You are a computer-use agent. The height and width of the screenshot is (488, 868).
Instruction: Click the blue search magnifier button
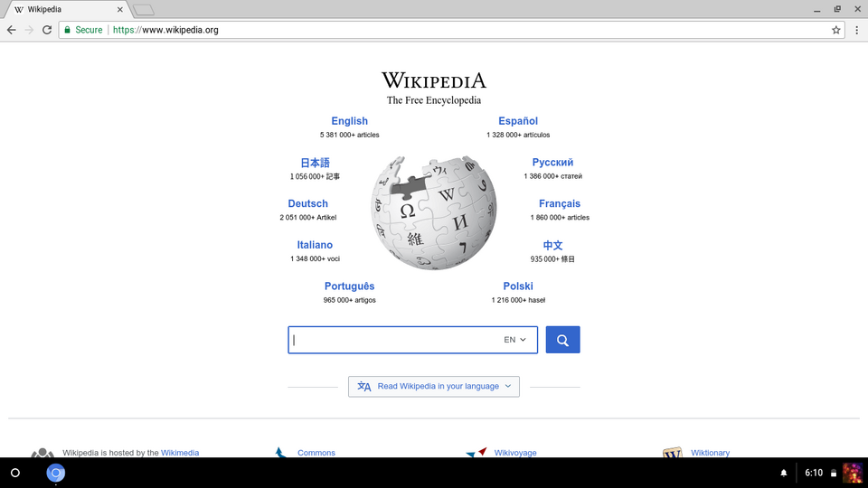tap(562, 340)
